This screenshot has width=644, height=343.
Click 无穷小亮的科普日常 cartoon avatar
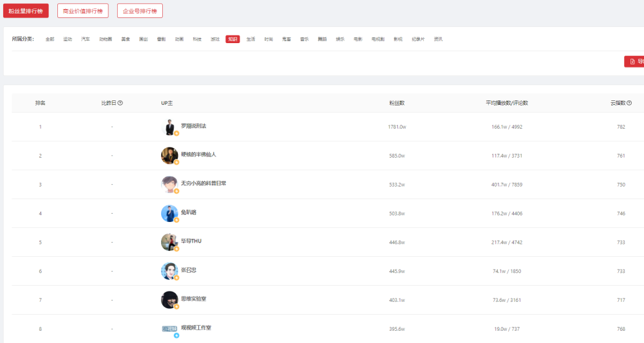click(x=169, y=185)
